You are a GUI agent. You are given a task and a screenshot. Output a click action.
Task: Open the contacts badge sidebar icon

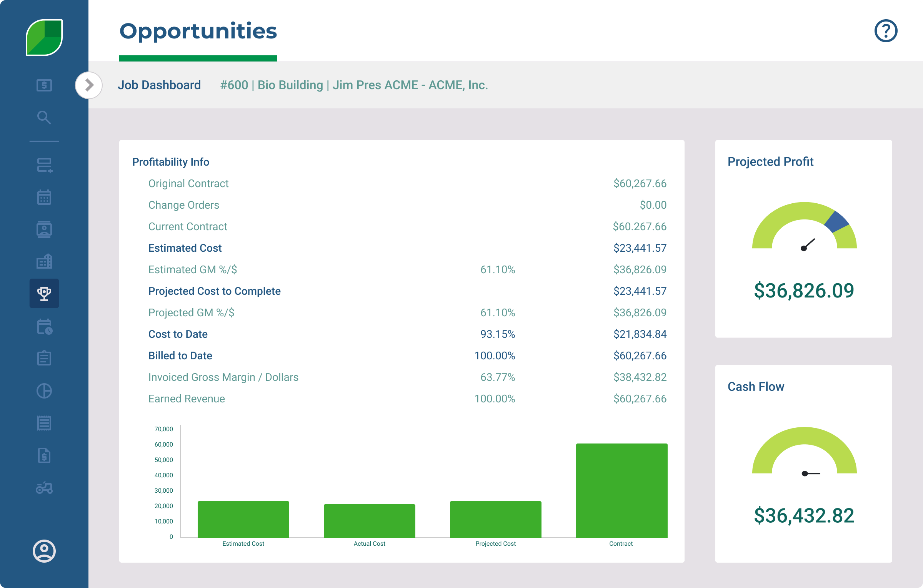44,229
